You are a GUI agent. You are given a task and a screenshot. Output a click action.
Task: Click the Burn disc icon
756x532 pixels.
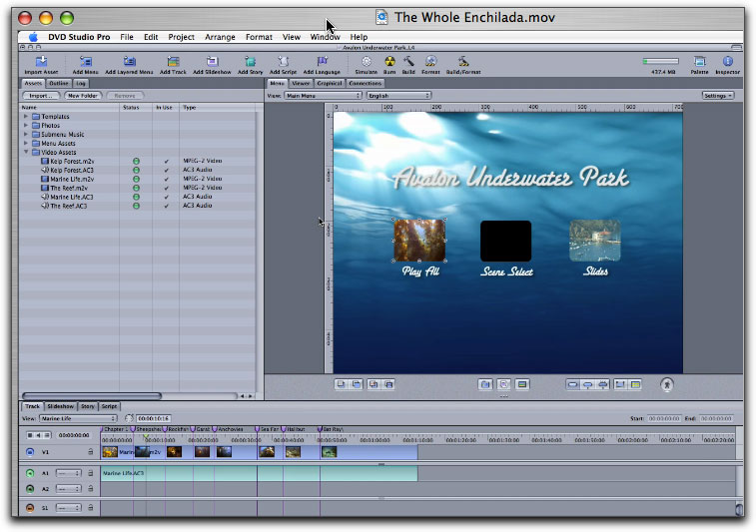pos(390,62)
